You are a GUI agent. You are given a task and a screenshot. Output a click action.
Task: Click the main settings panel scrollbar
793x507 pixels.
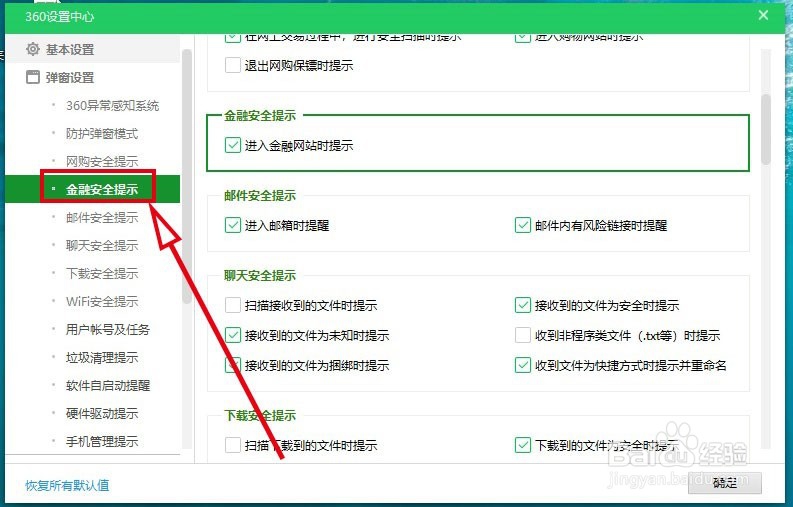[x=766, y=129]
